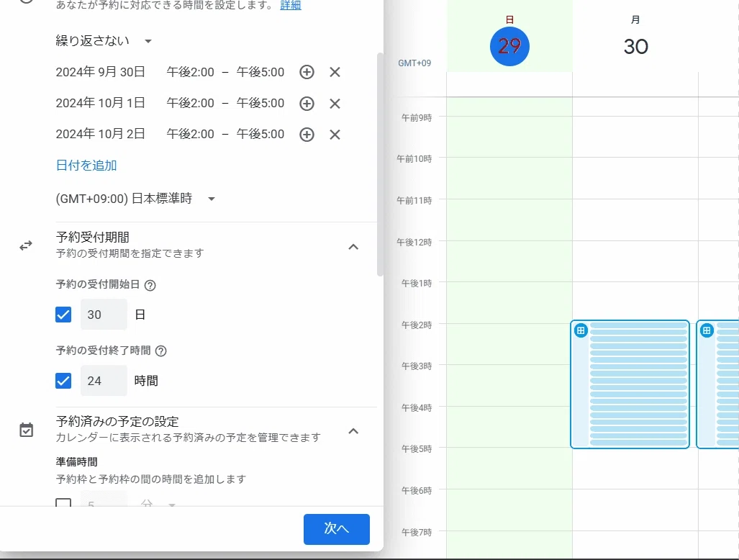Select Sunday 29 in the calendar header

click(x=509, y=46)
